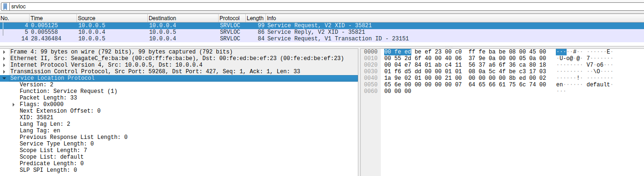Collapse the Service Location Protocol node

click(4, 78)
